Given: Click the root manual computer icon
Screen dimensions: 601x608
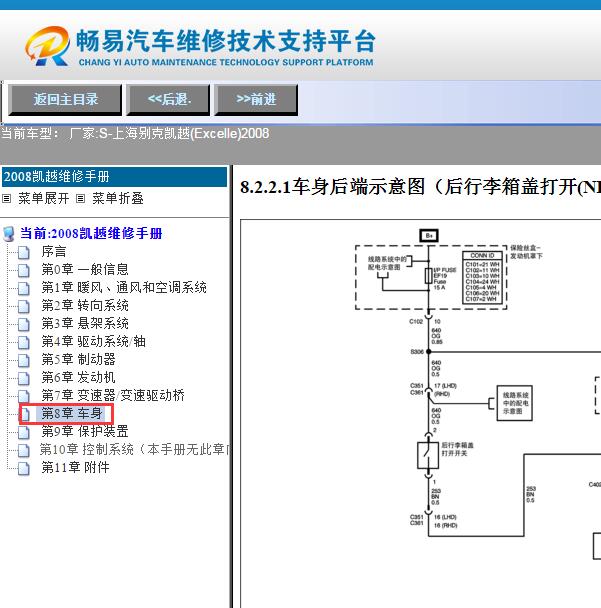Looking at the screenshot, I should coord(9,234).
